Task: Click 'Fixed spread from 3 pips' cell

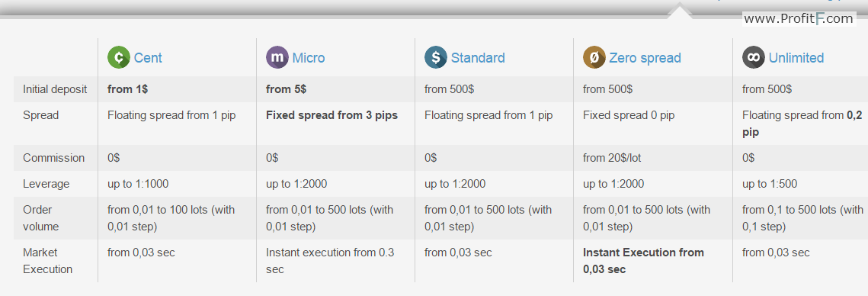Action: tap(332, 116)
